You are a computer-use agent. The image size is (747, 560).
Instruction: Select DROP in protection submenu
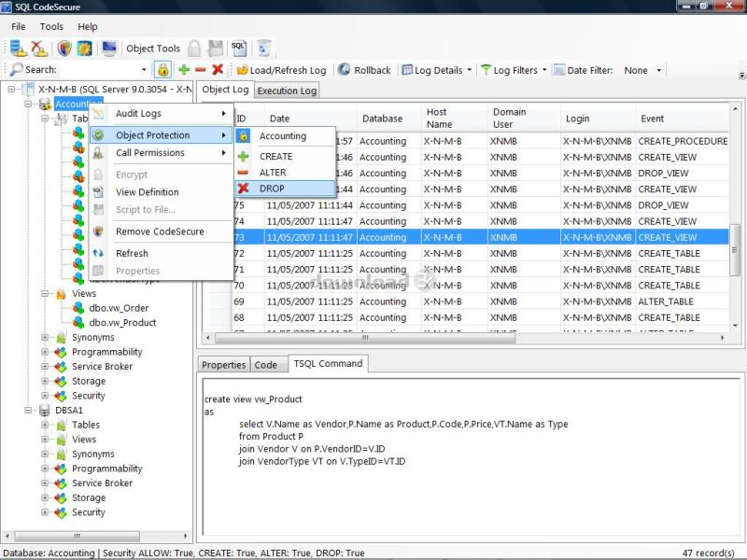tap(285, 189)
